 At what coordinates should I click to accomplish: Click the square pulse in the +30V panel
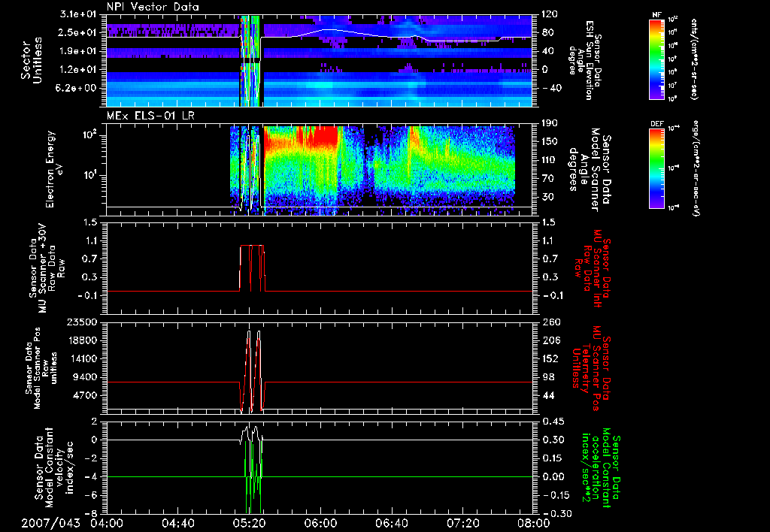(x=253, y=268)
